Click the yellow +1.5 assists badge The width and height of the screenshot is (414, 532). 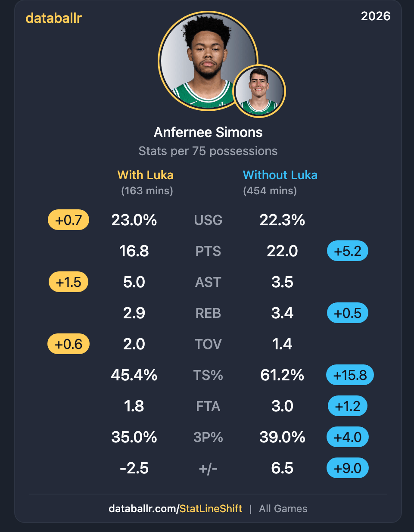68,282
